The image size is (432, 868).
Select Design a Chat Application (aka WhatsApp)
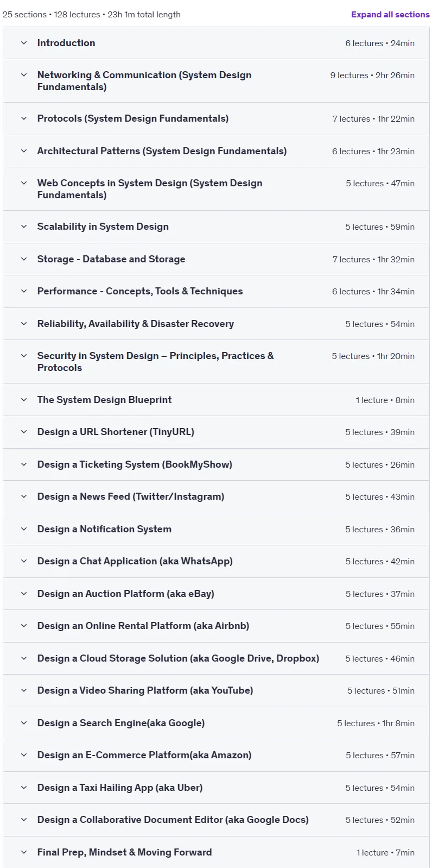click(135, 561)
